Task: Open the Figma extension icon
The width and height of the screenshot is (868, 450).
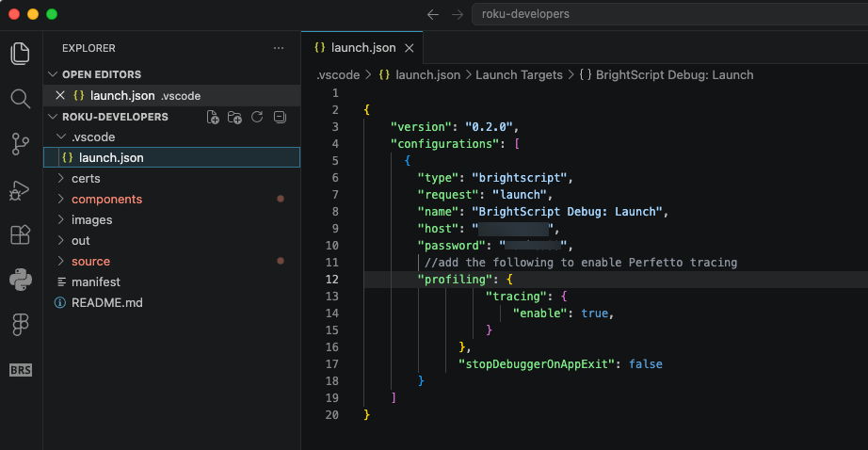Action: click(x=20, y=324)
